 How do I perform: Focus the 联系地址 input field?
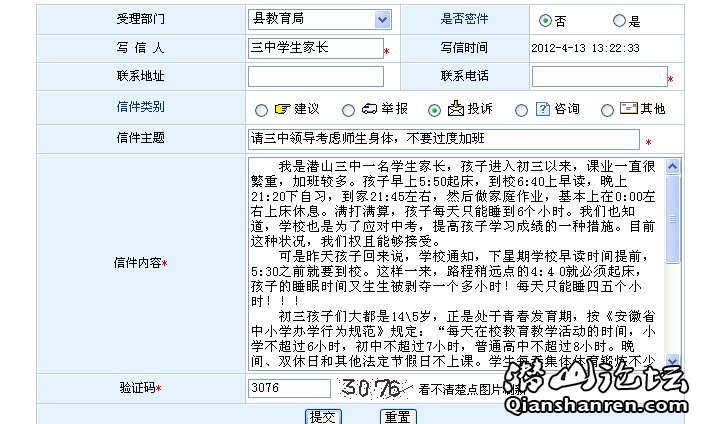pos(316,76)
